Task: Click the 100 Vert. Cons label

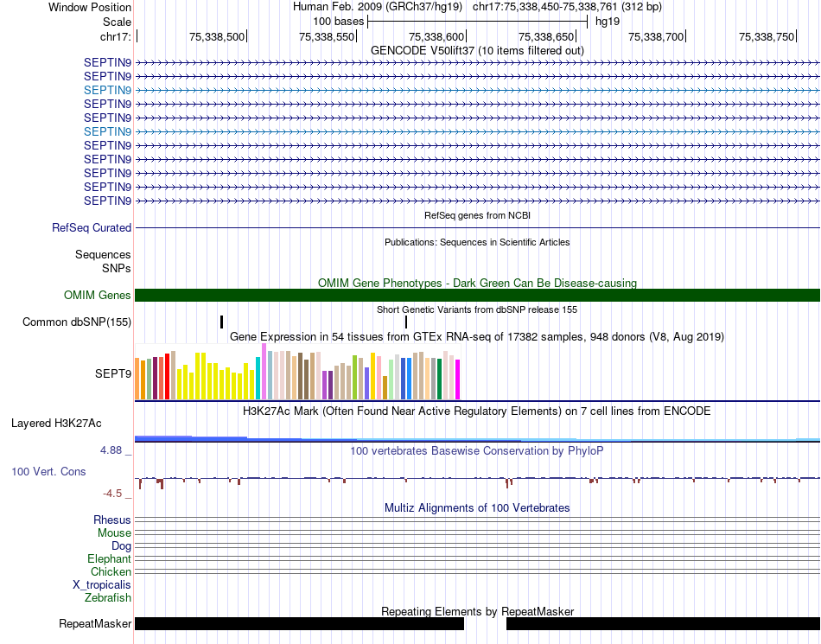Action: (x=48, y=472)
